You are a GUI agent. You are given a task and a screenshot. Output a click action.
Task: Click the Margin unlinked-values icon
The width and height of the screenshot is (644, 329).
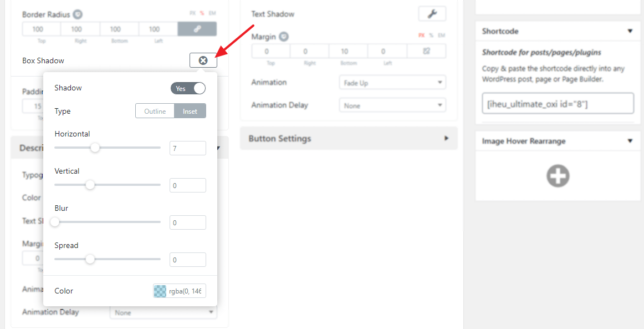coord(426,51)
